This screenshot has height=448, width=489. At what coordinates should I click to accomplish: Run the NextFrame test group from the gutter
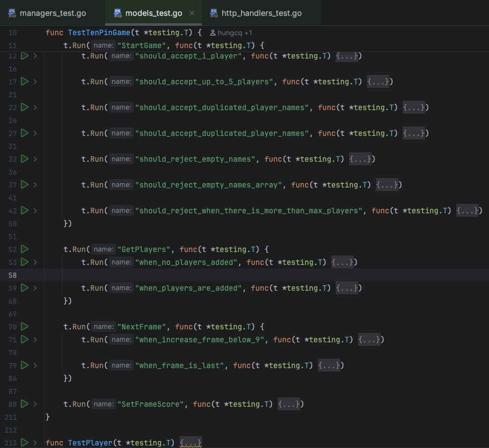pos(25,326)
